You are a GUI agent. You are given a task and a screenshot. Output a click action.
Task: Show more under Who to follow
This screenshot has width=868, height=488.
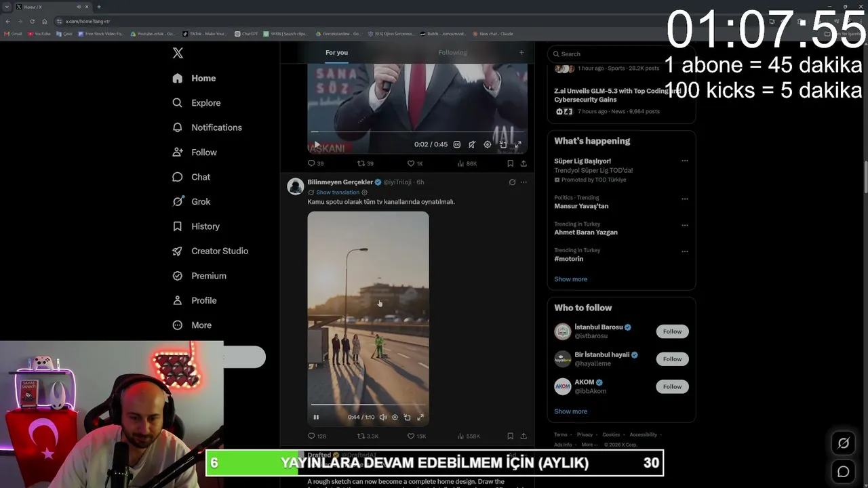pos(571,411)
